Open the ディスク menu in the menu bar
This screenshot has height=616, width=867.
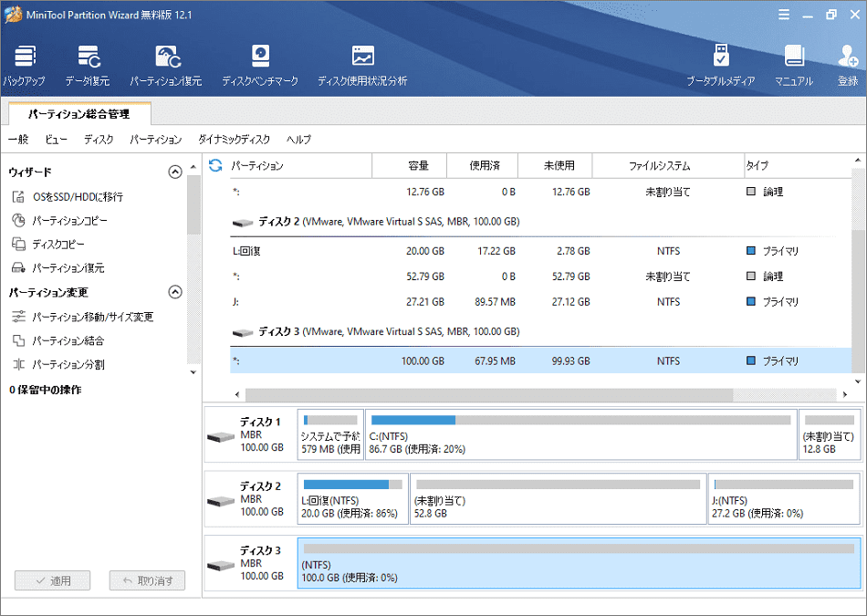point(99,140)
